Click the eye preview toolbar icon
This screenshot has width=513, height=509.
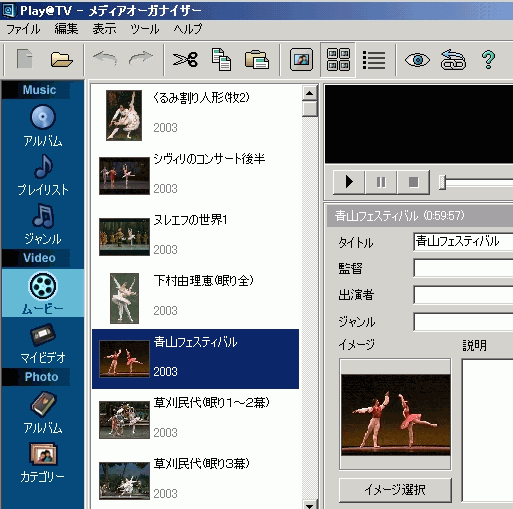[417, 60]
